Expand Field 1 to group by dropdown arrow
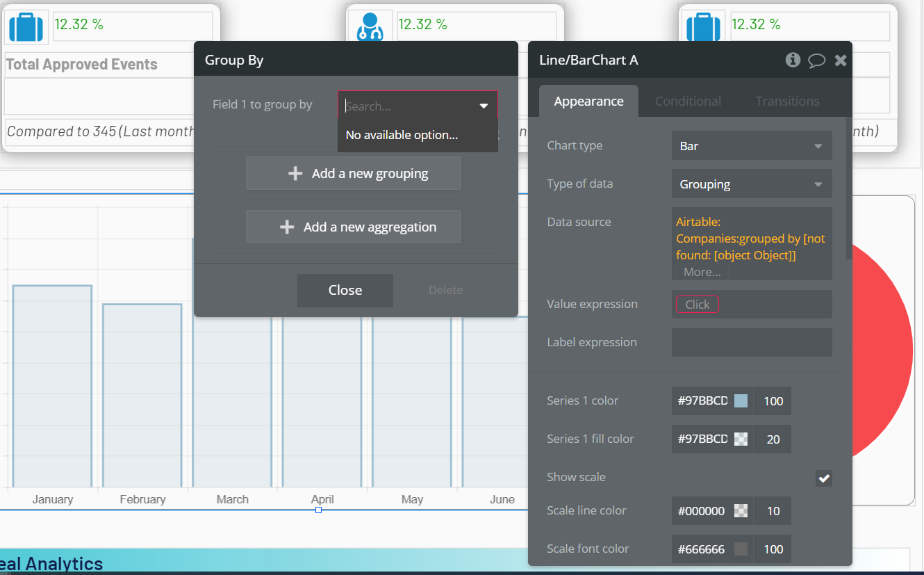This screenshot has width=924, height=575. point(484,106)
